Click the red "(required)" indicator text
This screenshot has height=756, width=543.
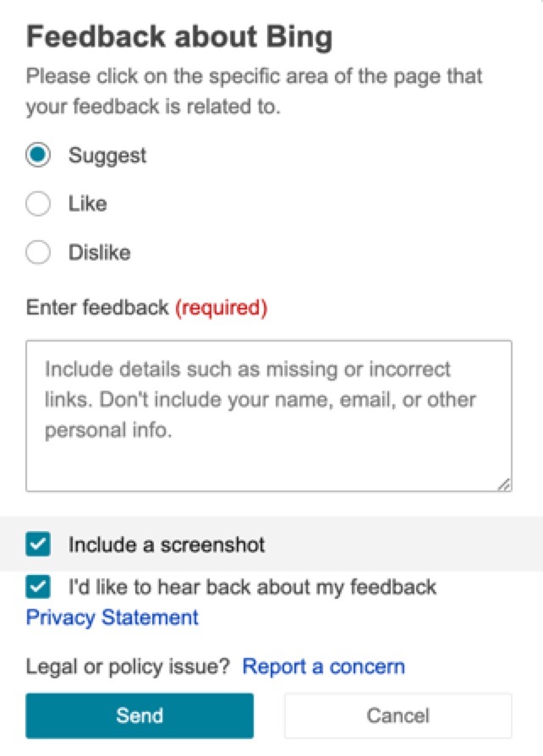(x=221, y=308)
